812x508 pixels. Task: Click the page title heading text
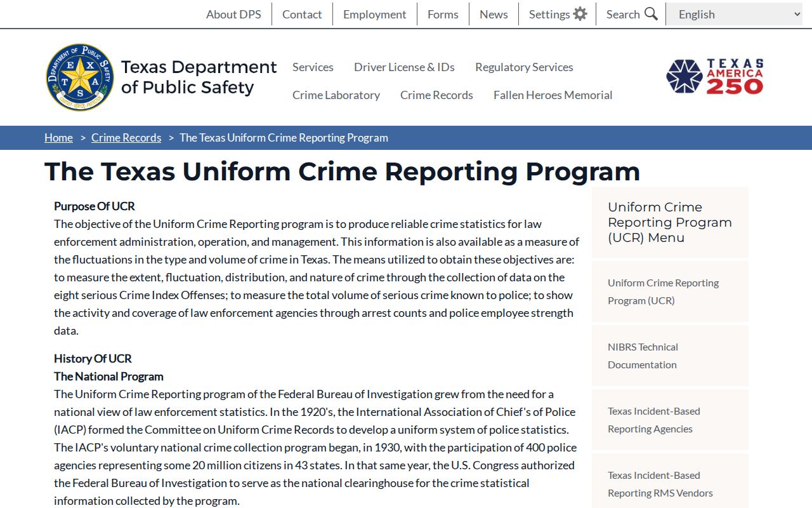[x=342, y=171]
